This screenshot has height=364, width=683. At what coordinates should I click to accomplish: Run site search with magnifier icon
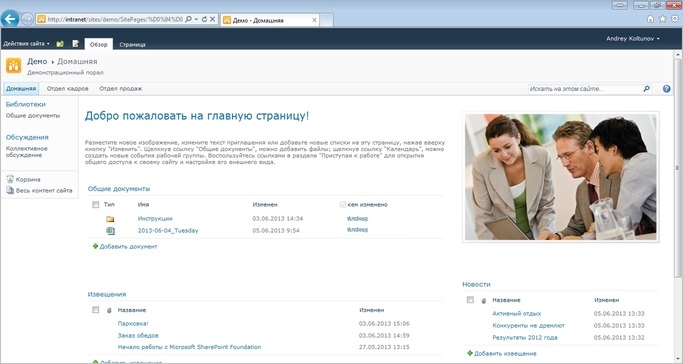646,89
